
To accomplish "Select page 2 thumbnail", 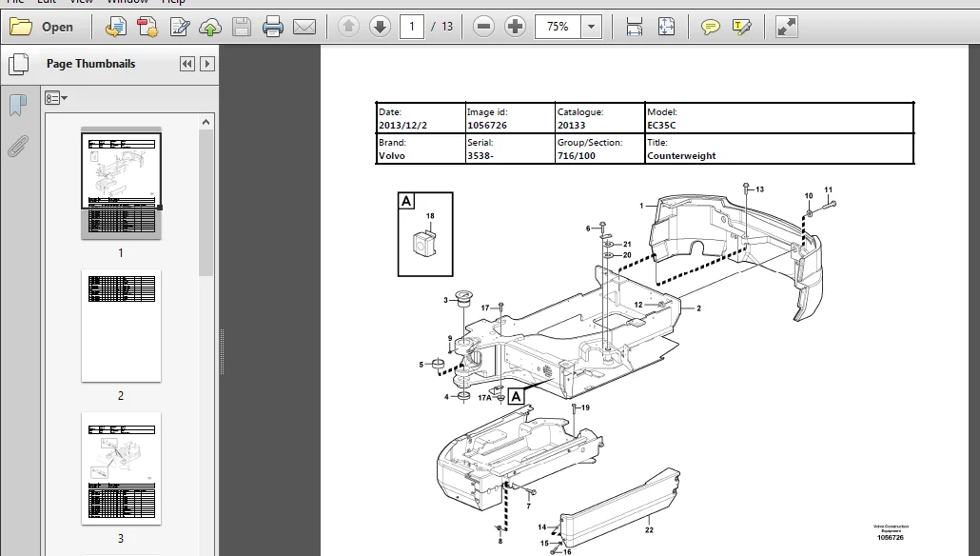I will coord(121,326).
